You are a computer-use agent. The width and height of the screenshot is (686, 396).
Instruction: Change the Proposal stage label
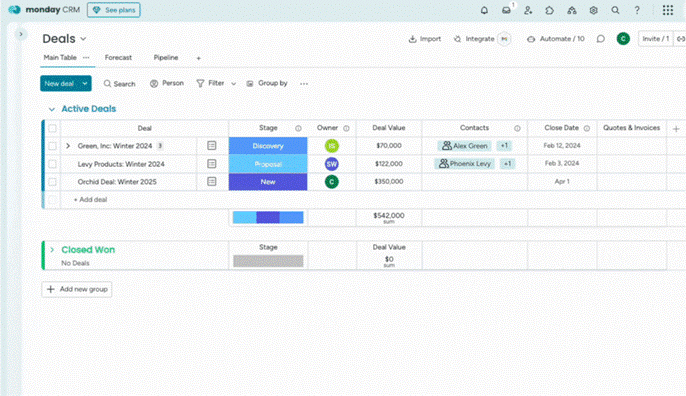coord(268,164)
